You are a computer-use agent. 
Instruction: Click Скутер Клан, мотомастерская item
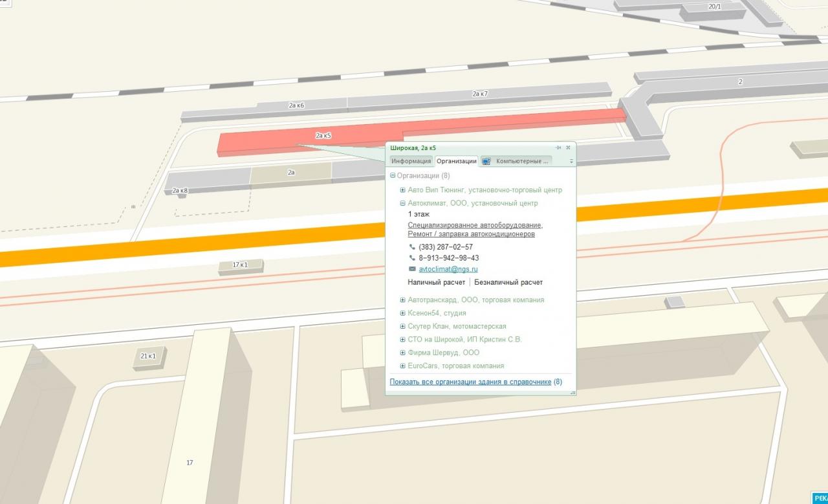click(x=457, y=326)
